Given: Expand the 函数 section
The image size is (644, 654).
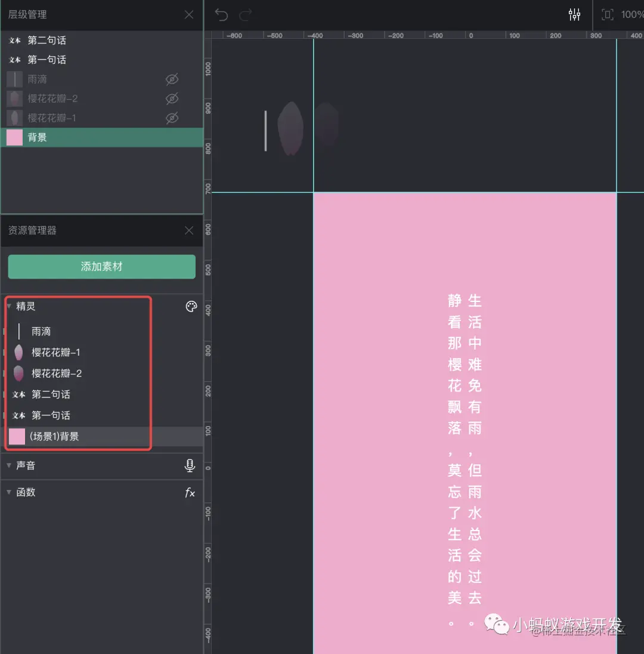Looking at the screenshot, I should pos(9,492).
